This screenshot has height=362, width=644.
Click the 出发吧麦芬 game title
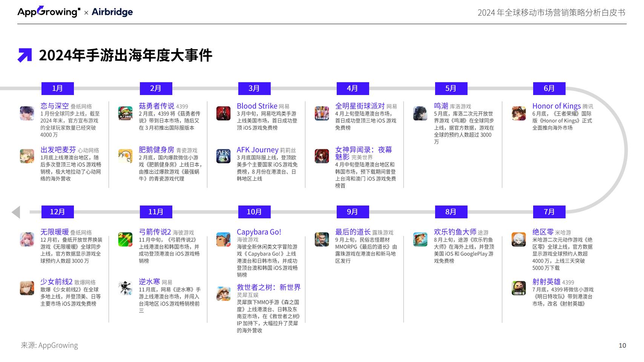[58, 150]
